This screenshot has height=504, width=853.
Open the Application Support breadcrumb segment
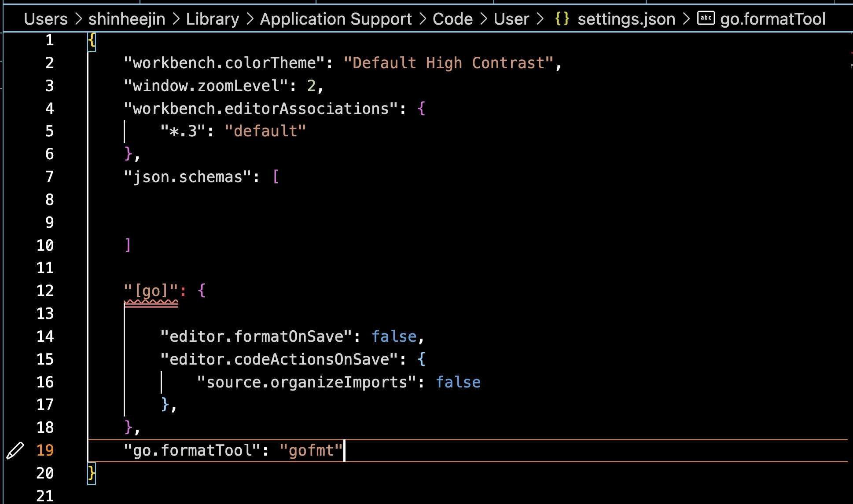(336, 19)
